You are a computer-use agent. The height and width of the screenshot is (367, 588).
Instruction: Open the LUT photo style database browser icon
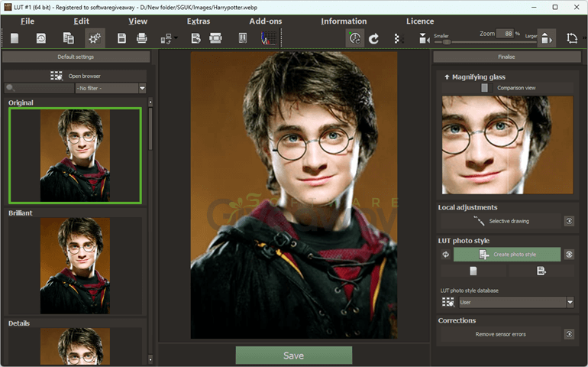(x=447, y=302)
